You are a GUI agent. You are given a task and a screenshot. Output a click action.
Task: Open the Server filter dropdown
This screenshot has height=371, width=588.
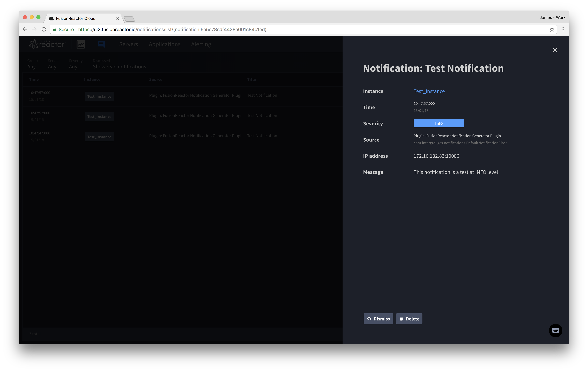53,64
